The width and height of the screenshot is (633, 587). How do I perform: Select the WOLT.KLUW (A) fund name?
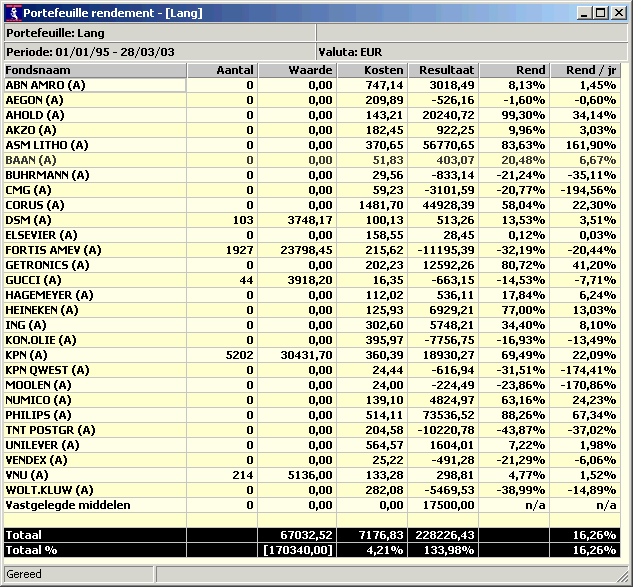49,490
